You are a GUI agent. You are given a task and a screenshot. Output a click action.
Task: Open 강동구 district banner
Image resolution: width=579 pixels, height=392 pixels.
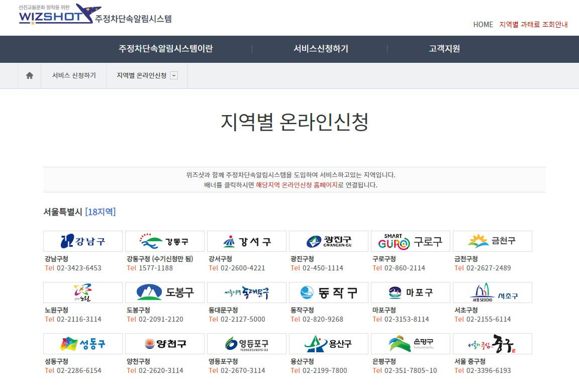(165, 241)
